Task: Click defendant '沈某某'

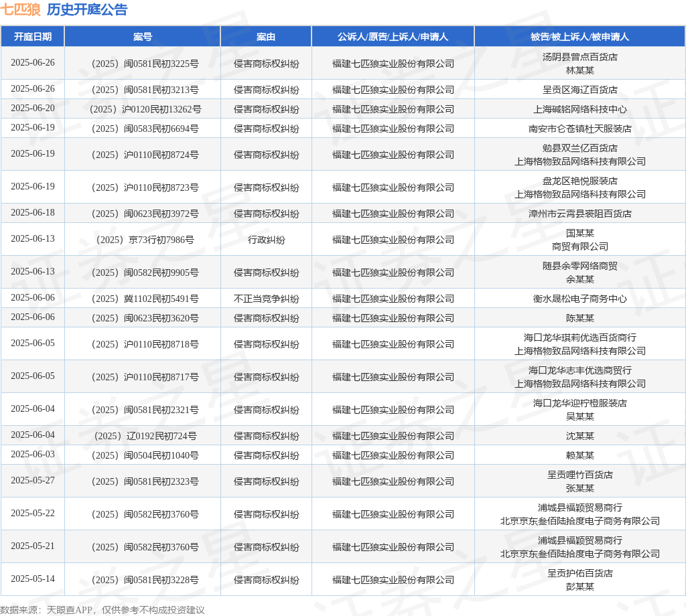Action: coord(579,437)
